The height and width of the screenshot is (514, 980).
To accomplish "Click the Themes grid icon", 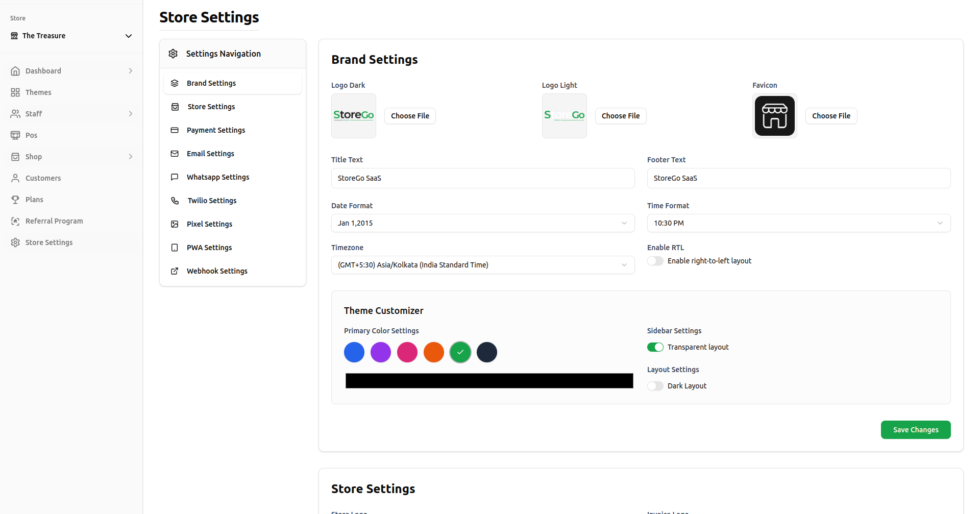I will (15, 92).
